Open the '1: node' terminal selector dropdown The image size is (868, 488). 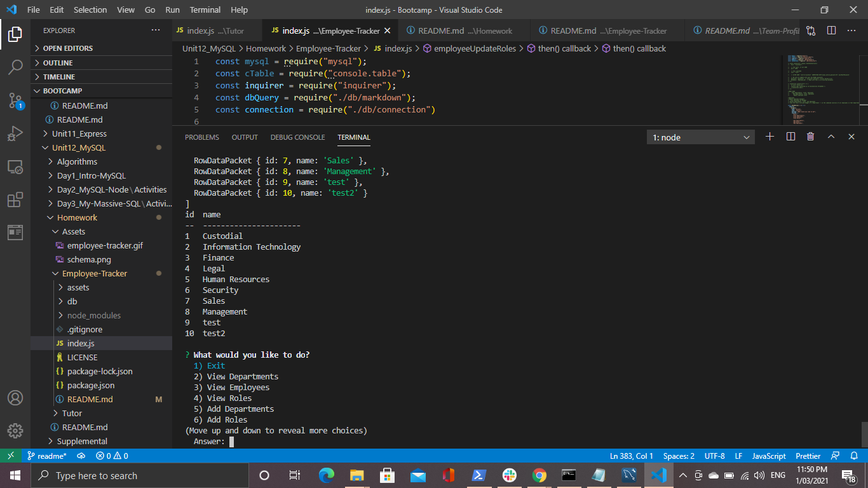click(x=701, y=137)
